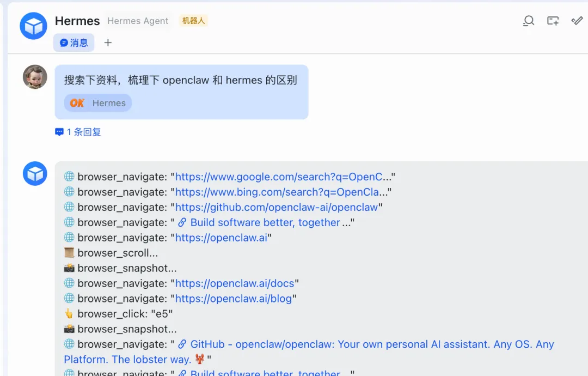Click the user avatar beside the first message
This screenshot has width=588, height=376.
point(35,77)
